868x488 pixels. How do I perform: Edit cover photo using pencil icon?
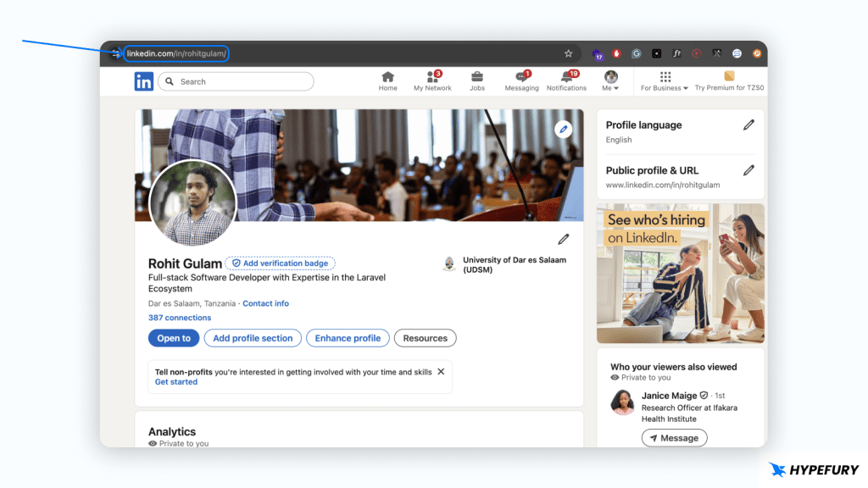point(564,130)
